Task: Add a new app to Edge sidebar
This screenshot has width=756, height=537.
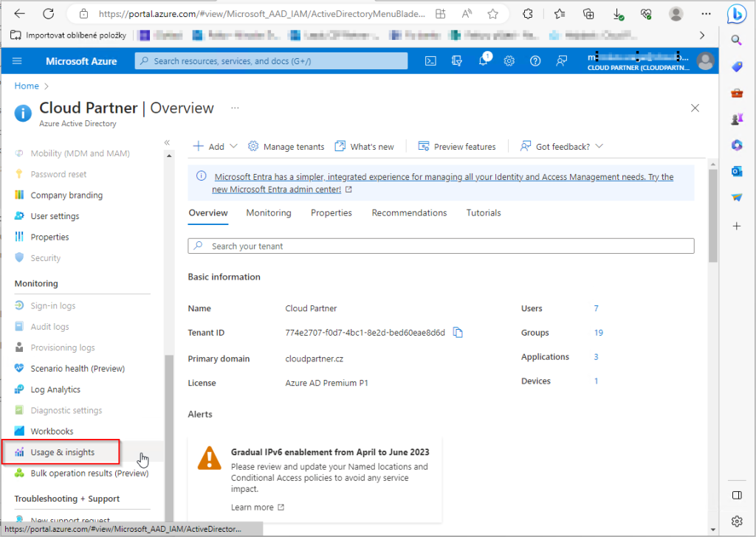Action: [737, 226]
